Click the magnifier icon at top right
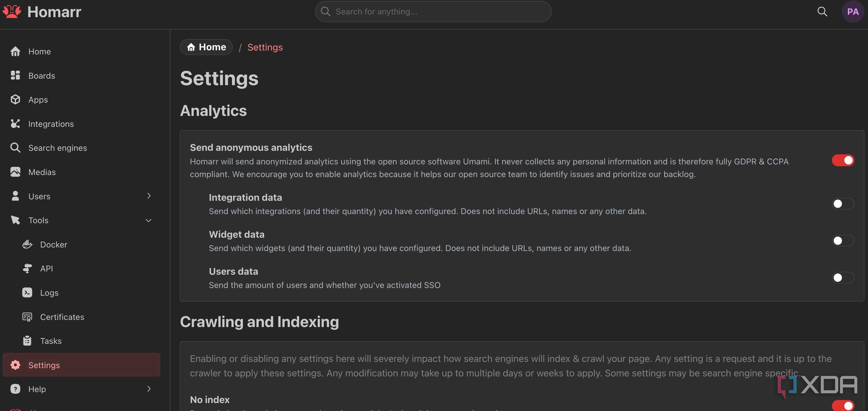868x411 pixels. click(822, 12)
